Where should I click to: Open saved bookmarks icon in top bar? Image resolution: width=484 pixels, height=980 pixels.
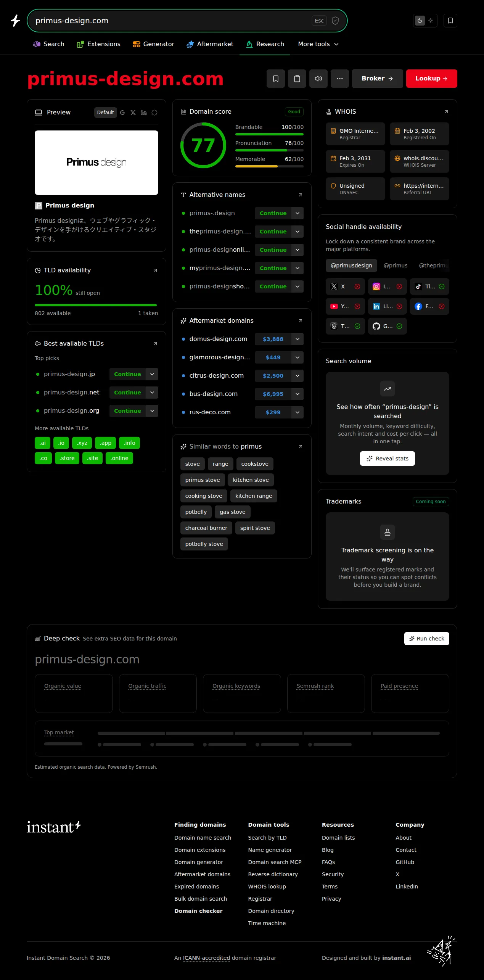coord(450,21)
